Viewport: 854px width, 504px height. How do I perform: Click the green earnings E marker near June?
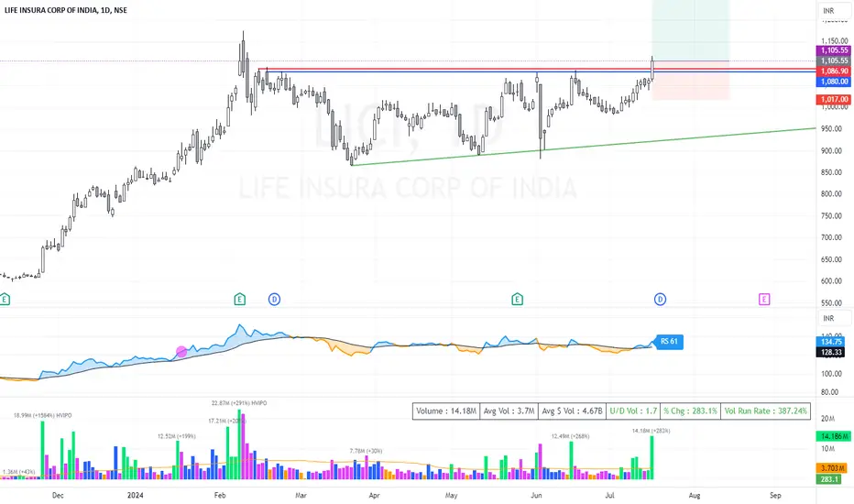point(517,299)
